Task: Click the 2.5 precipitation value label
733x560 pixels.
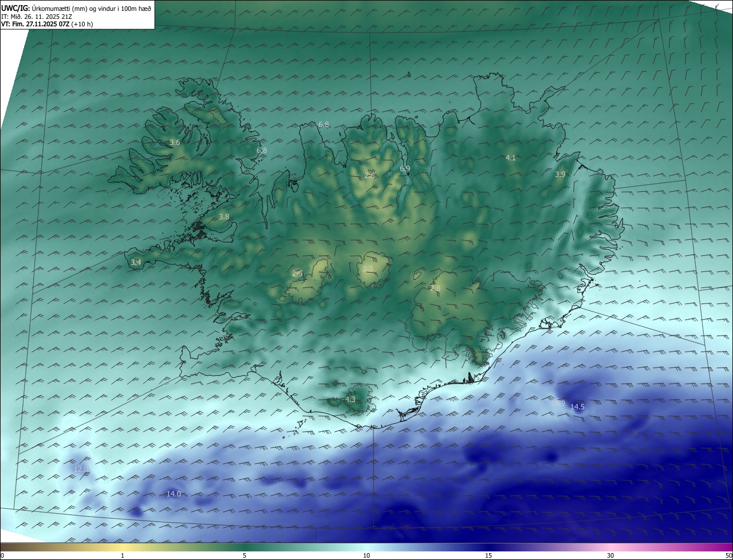Action: pos(297,274)
